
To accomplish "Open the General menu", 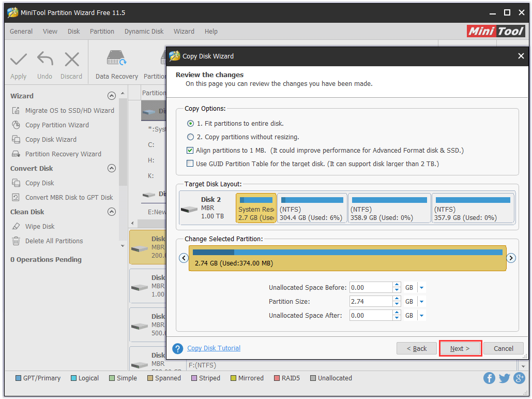I will click(21, 31).
